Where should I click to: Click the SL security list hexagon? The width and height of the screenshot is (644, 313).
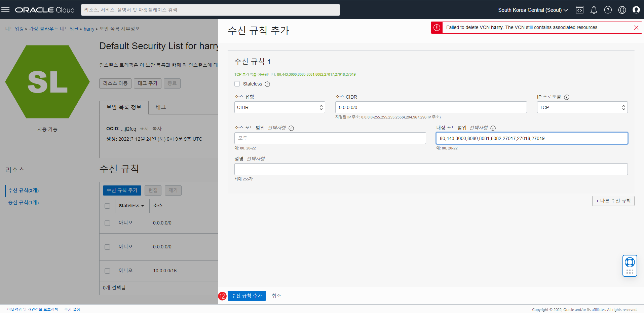47,82
